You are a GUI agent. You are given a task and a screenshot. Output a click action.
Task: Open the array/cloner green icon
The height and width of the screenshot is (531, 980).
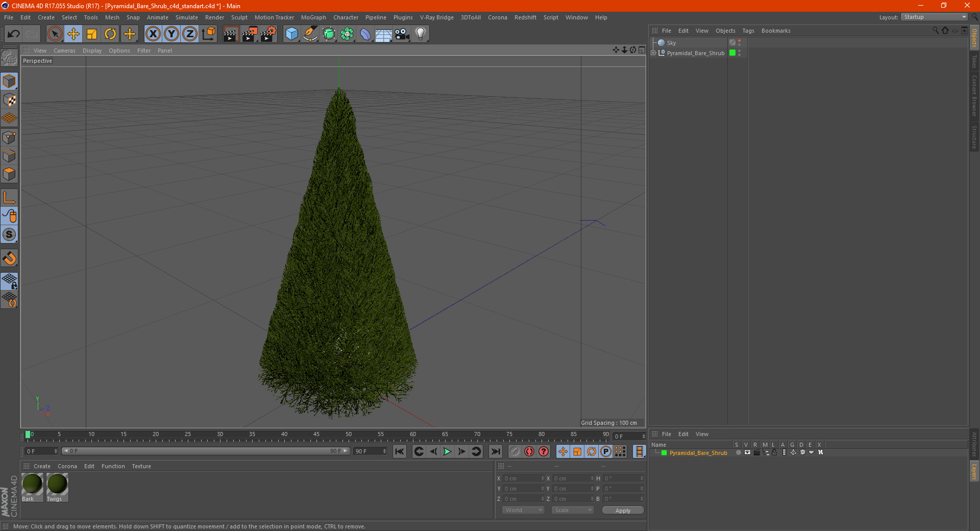[x=347, y=34]
